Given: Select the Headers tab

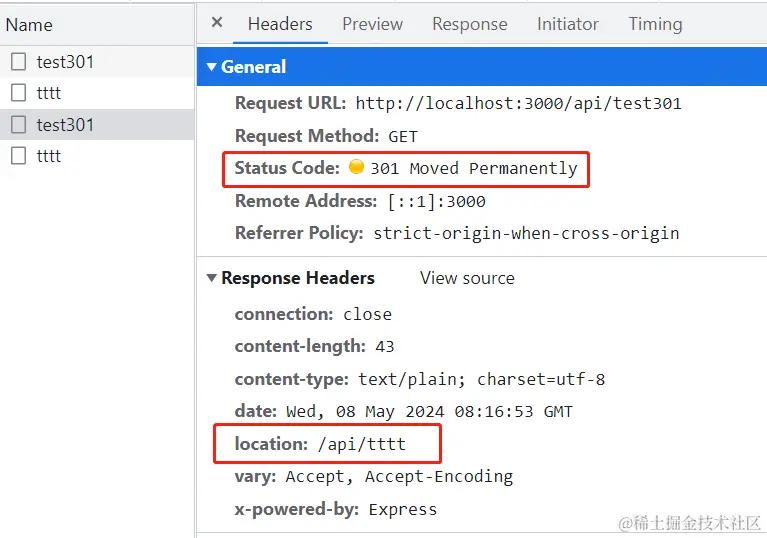Looking at the screenshot, I should tap(280, 24).
